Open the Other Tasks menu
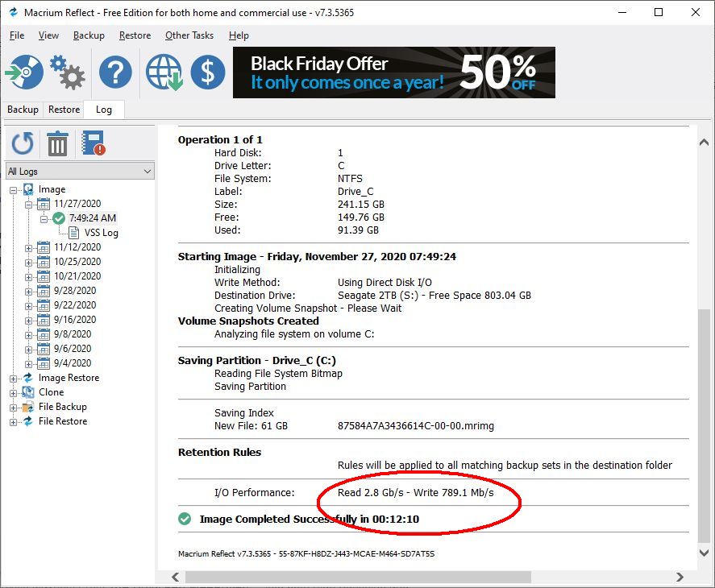Viewport: 715px width, 588px height. pos(189,35)
